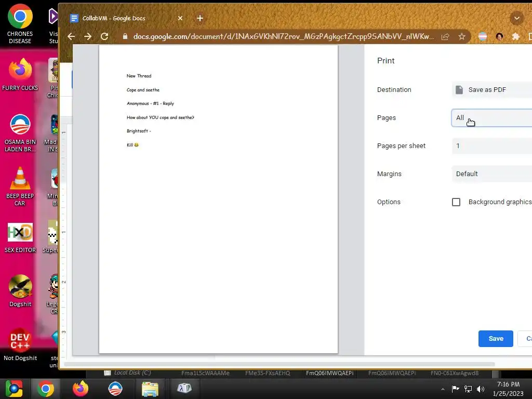This screenshot has height=399, width=532.
Task: Open the lambda app on taskbar
Action: 184,389
